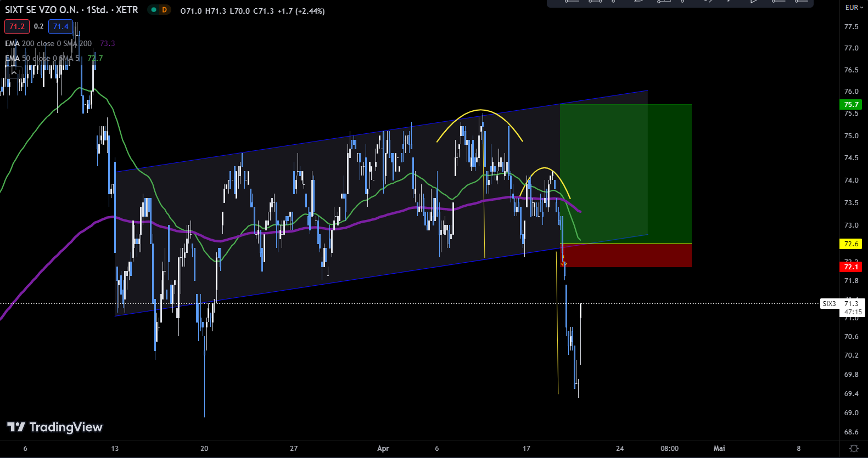Select the EMA 50 indicator legend
The image size is (868, 458).
click(42, 58)
